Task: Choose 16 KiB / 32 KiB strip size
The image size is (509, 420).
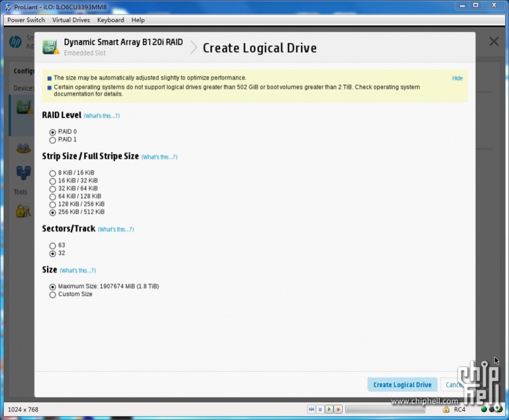Action: pyautogui.click(x=53, y=181)
